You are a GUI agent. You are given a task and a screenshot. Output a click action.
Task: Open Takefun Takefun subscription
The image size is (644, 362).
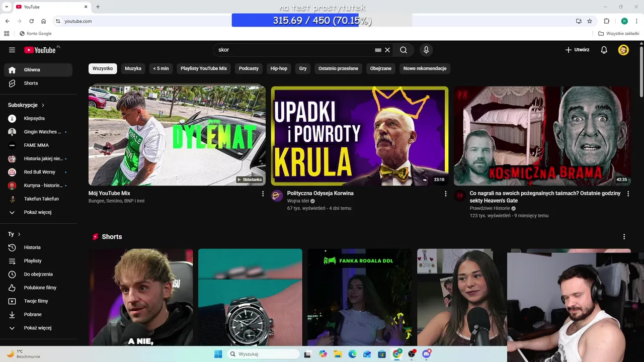click(38, 199)
